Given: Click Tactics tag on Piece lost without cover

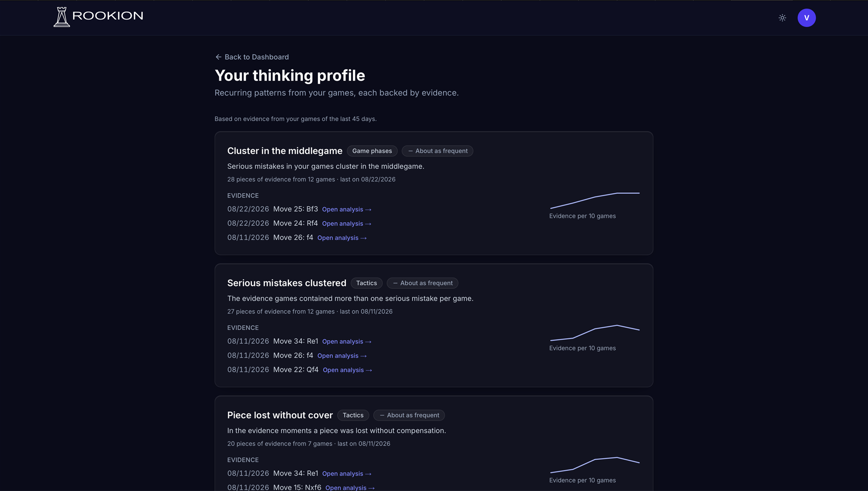Looking at the screenshot, I should (353, 415).
